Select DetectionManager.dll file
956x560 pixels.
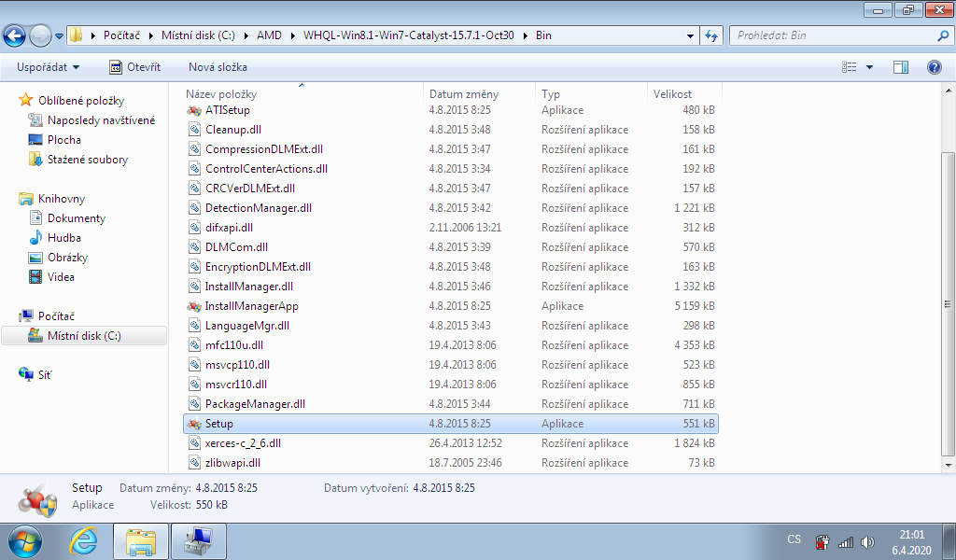point(259,208)
